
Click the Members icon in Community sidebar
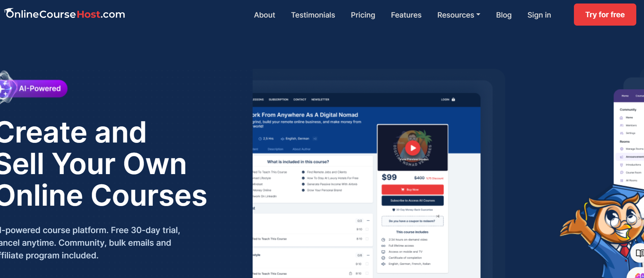[622, 125]
